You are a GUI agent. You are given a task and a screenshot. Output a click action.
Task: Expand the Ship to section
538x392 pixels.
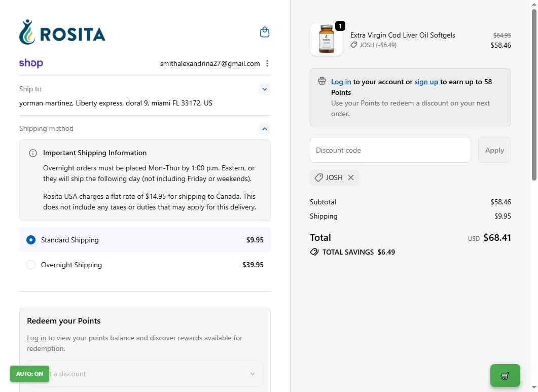pyautogui.click(x=265, y=89)
